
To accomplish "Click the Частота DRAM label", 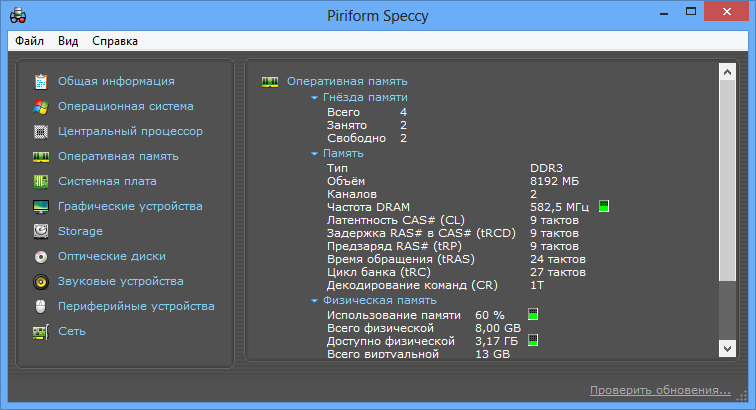I will pos(368,207).
